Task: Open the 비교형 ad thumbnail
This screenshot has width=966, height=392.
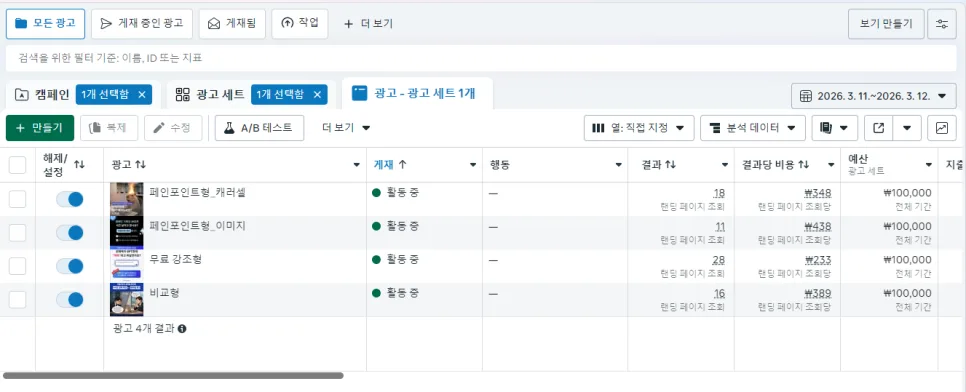Action: [x=127, y=300]
